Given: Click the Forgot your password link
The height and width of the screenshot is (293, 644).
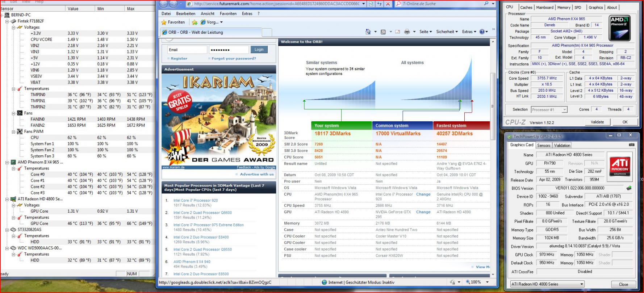Looking at the screenshot, I should 234,58.
